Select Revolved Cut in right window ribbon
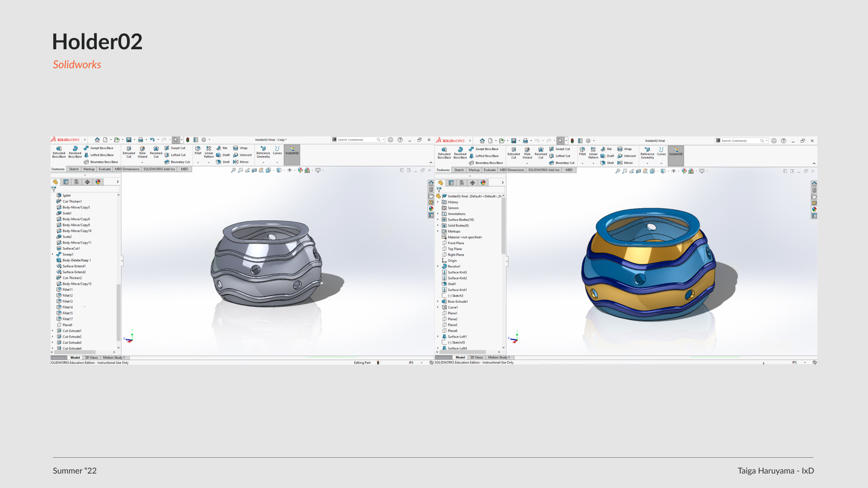This screenshot has width=868, height=488. click(x=541, y=153)
